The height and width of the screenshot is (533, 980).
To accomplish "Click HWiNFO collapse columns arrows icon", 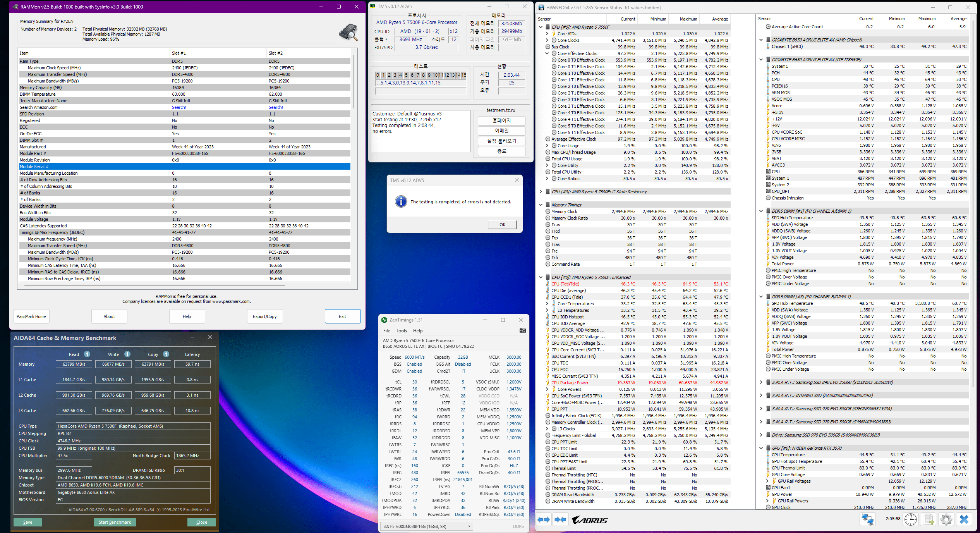I will coord(560,520).
